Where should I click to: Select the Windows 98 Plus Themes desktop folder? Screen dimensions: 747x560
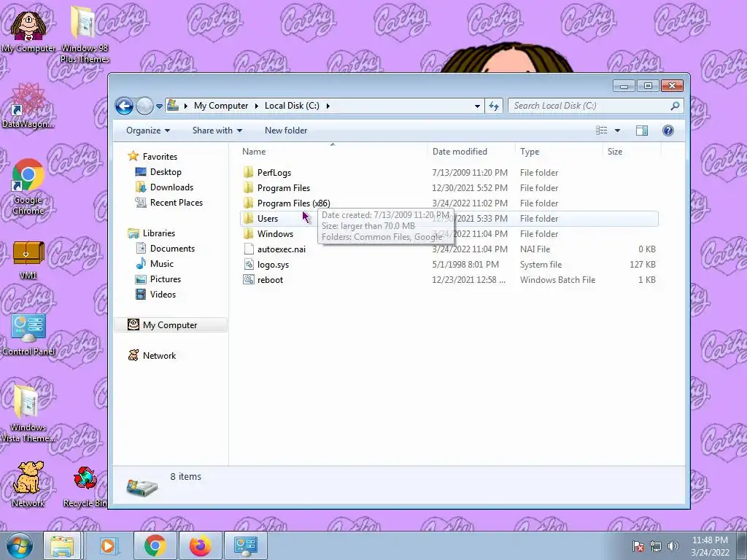point(85,34)
